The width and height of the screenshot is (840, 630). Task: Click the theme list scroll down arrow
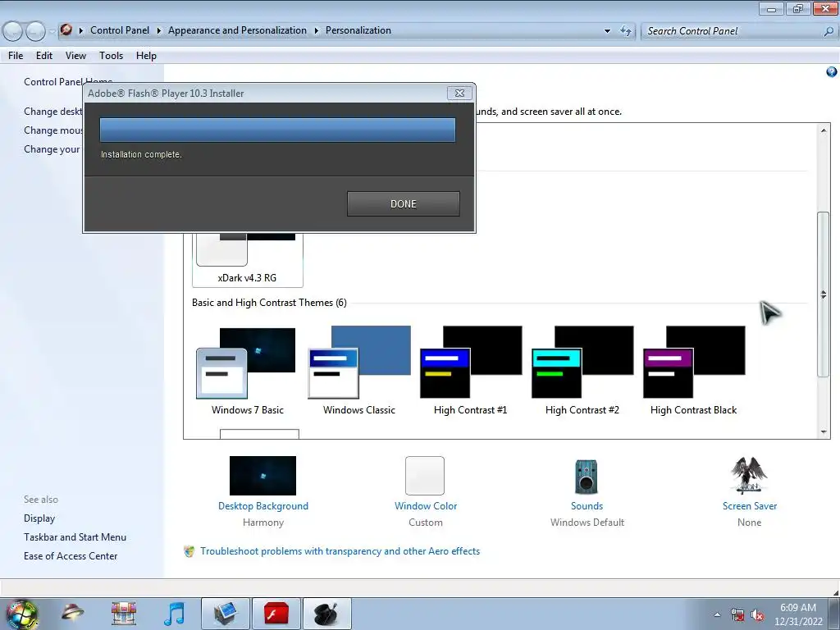[824, 431]
